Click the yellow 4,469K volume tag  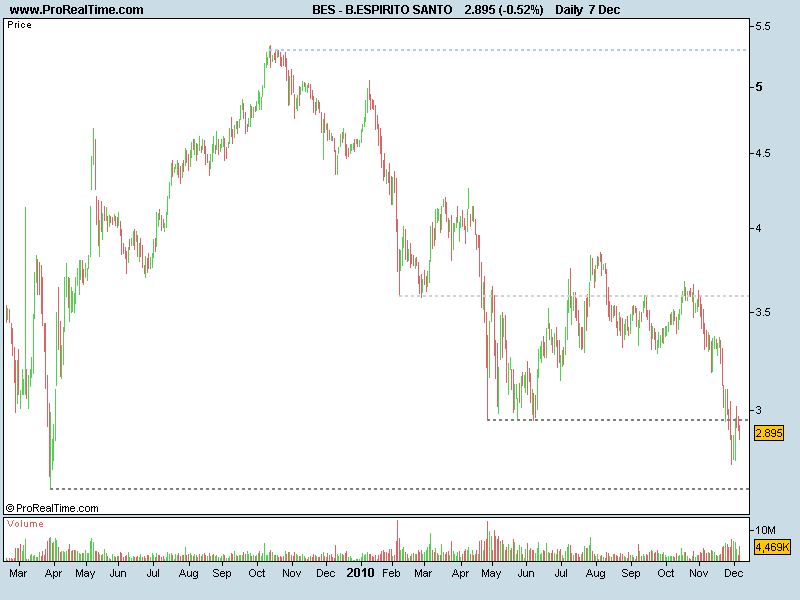(771, 547)
